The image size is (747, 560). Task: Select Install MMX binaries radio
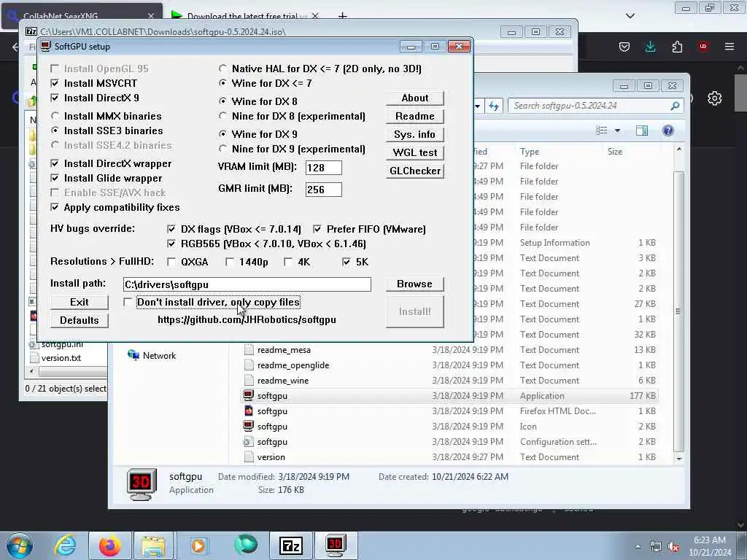click(55, 116)
